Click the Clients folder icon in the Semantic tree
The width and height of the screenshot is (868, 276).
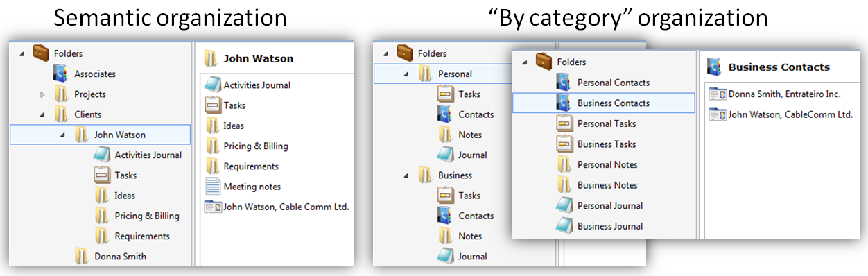click(61, 114)
